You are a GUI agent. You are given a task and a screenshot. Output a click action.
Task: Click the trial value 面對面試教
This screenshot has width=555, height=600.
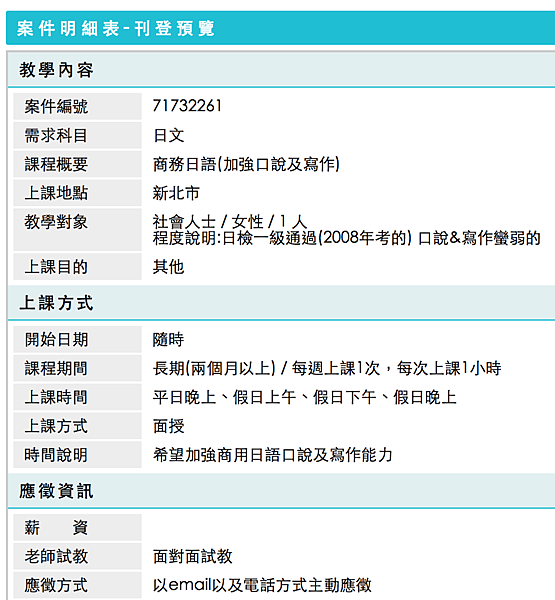[x=193, y=556]
